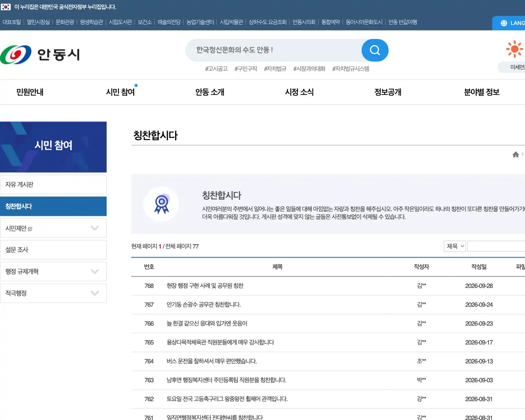Click the board search keyword field
The height and width of the screenshot is (420, 525).
tap(496, 246)
